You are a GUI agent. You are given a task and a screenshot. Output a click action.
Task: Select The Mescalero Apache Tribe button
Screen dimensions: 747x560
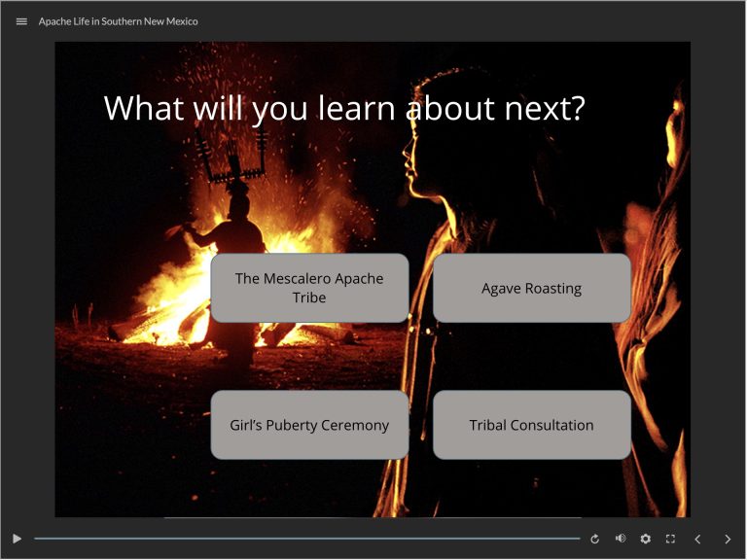click(x=309, y=288)
